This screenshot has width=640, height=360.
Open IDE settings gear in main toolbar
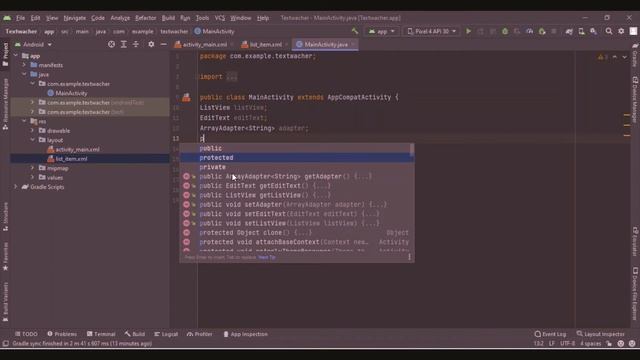tap(621, 31)
